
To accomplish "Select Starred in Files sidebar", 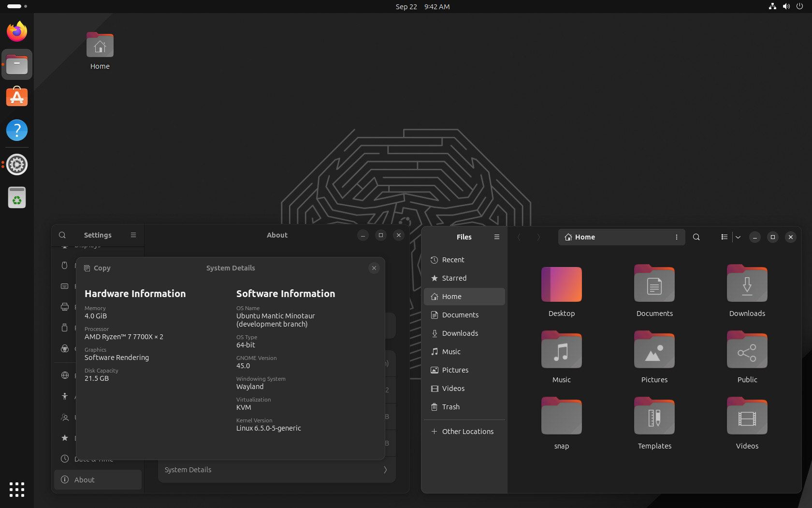I will tap(464, 278).
